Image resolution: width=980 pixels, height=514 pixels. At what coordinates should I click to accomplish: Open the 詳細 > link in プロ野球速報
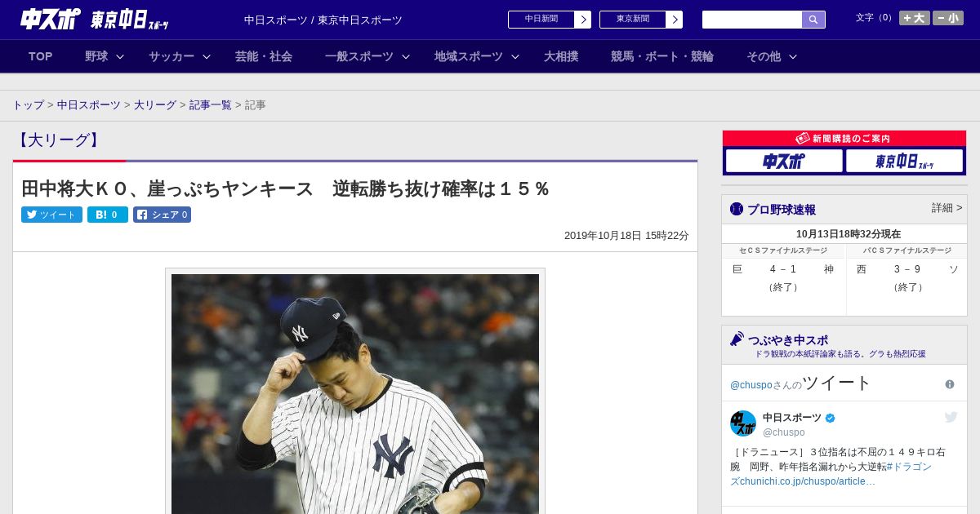click(947, 208)
